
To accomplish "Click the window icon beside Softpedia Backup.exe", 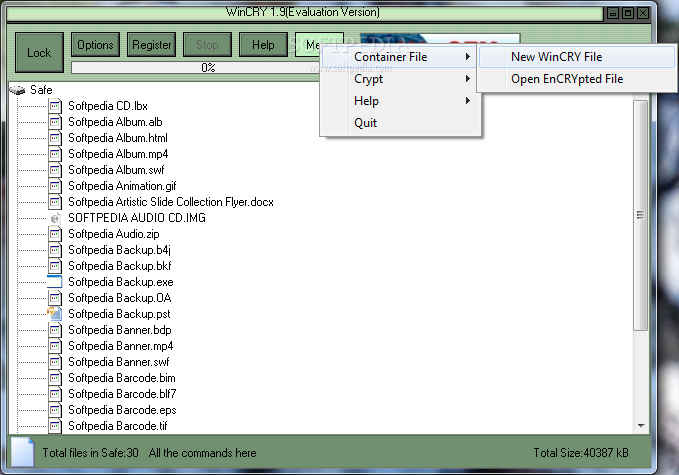I will (x=55, y=282).
